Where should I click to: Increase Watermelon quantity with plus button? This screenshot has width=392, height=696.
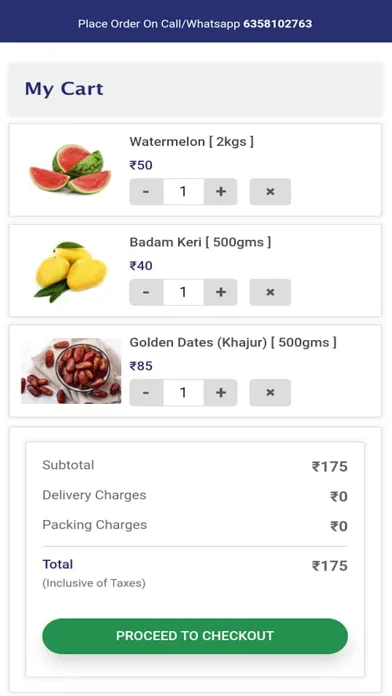(221, 192)
